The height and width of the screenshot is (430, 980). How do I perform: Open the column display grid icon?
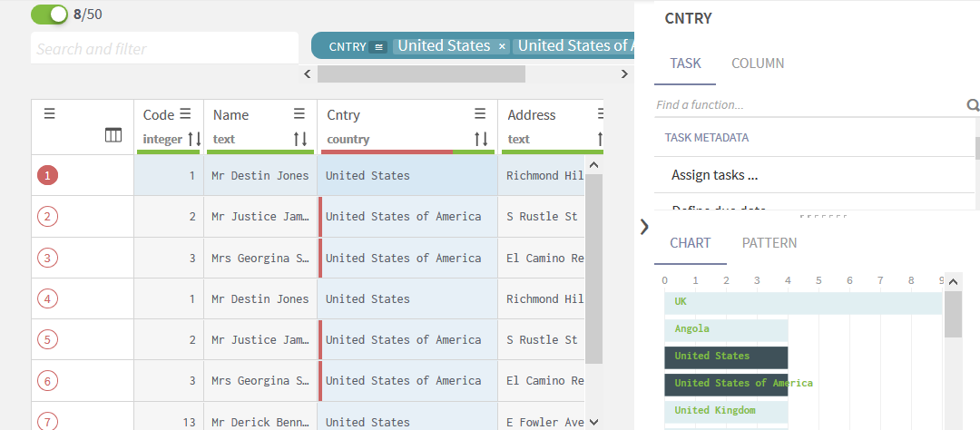tap(113, 135)
